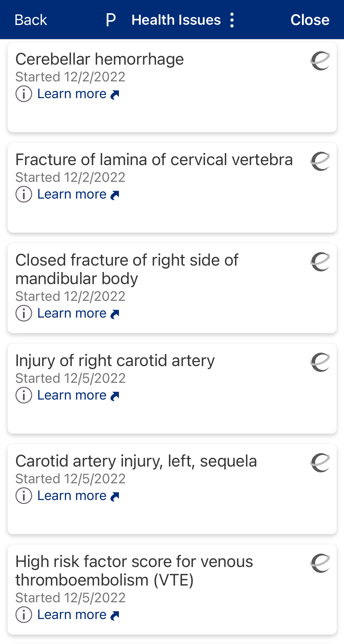Go back using the Back button

click(31, 20)
